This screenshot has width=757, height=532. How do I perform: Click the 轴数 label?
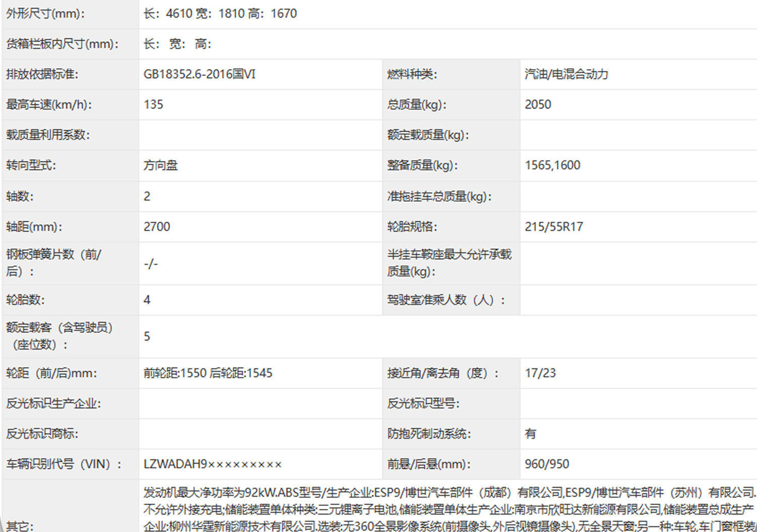click(20, 196)
